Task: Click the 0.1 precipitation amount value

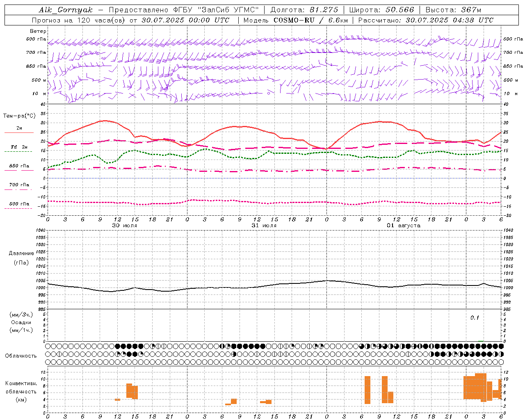Action: (475, 318)
